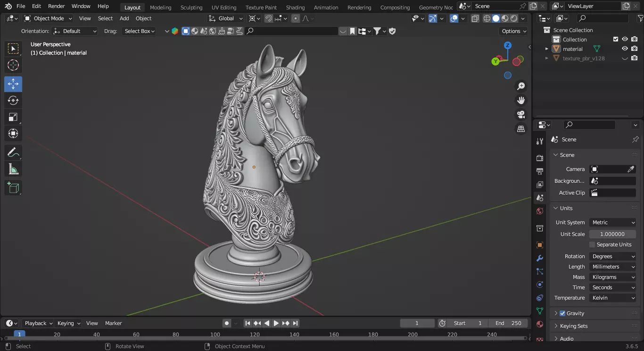Image resolution: width=644 pixels, height=351 pixels.
Task: Click the zoom magnifier viewport icon
Action: tap(521, 86)
